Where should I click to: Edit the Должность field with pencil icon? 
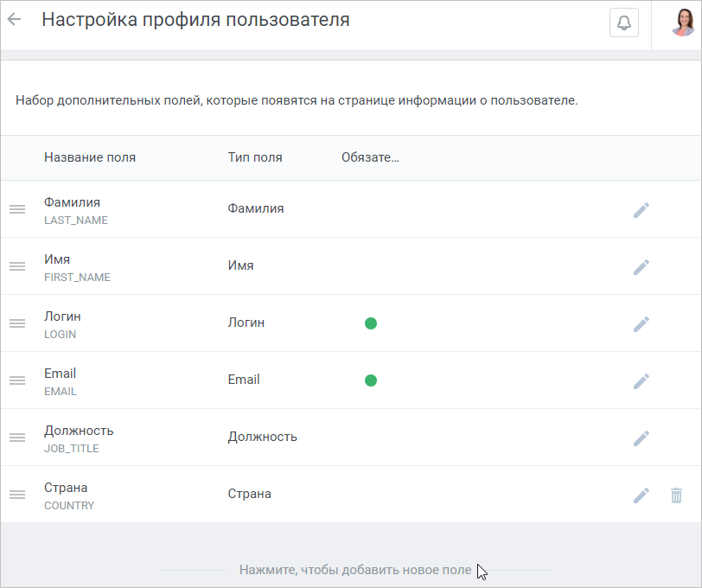pyautogui.click(x=641, y=438)
